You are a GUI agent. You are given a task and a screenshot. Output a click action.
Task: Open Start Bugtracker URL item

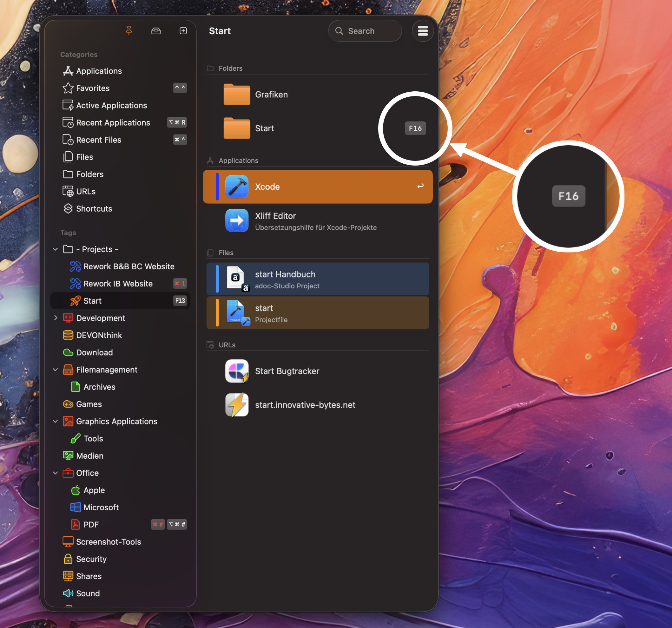coord(287,371)
